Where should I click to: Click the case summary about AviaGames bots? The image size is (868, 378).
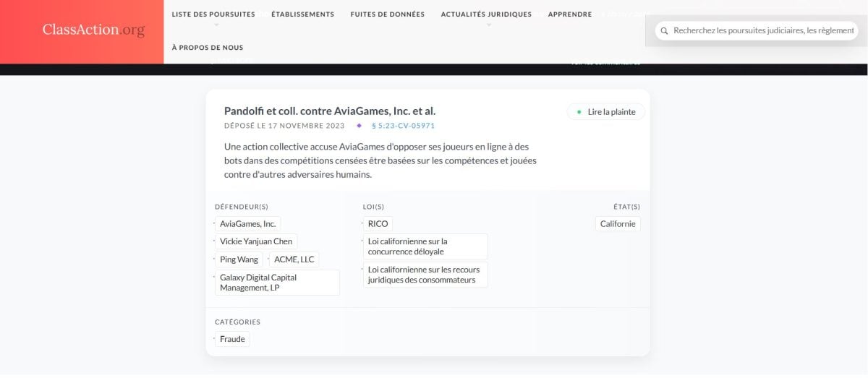coord(380,160)
